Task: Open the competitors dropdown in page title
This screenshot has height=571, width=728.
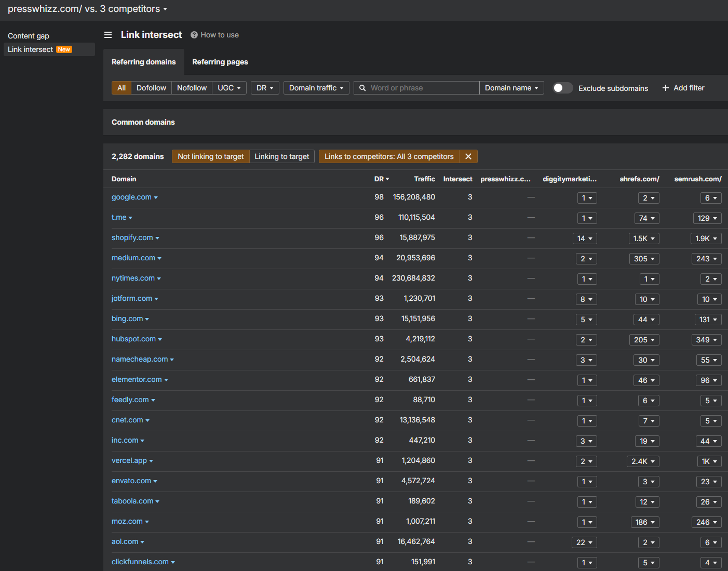Action: pyautogui.click(x=165, y=9)
